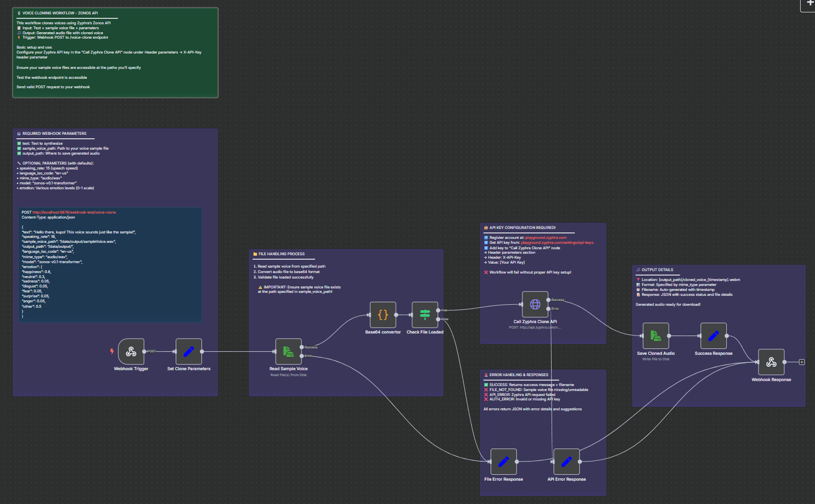This screenshot has width=815, height=504.
Task: Open the Call Zyphra Clone API globe icon
Action: (534, 304)
